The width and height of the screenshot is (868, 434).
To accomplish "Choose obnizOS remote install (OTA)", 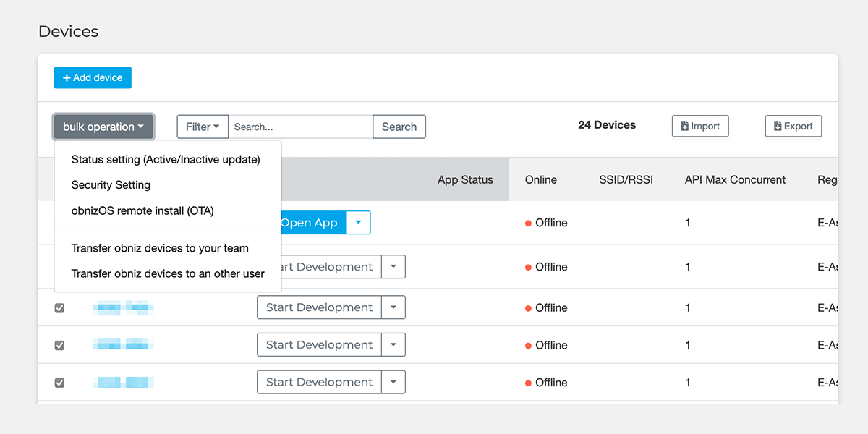I will [x=142, y=211].
